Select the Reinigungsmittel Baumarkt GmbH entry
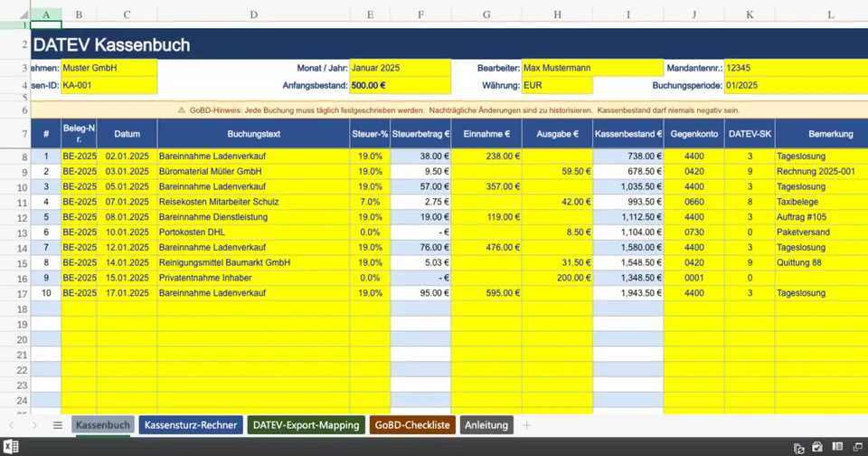 253,262
